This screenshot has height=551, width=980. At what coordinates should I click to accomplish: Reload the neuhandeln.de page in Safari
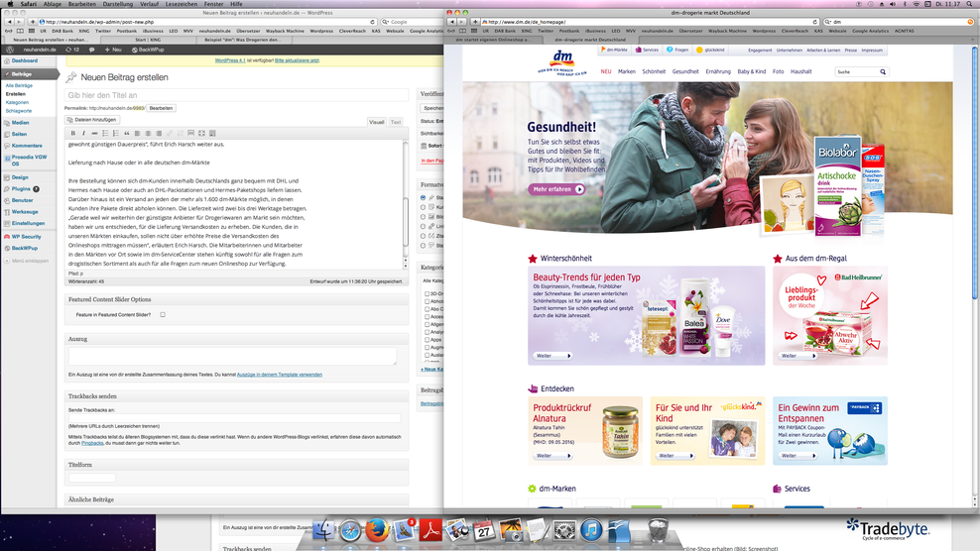tap(373, 22)
